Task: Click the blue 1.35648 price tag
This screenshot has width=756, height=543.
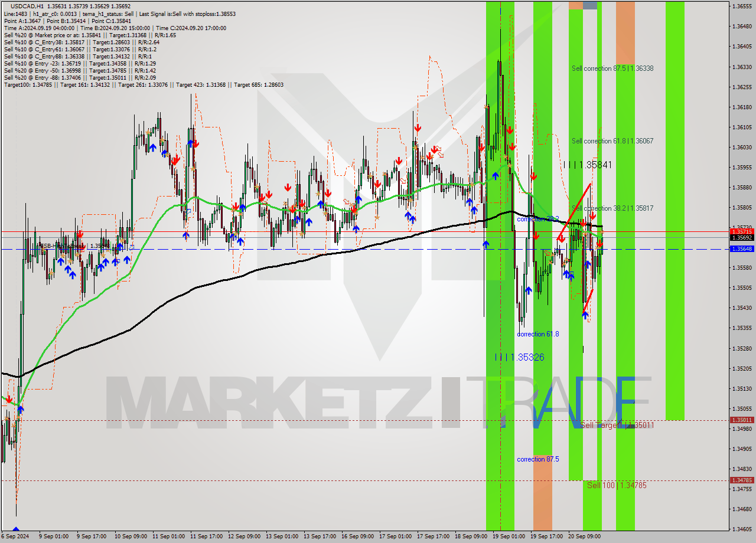Action: click(742, 249)
